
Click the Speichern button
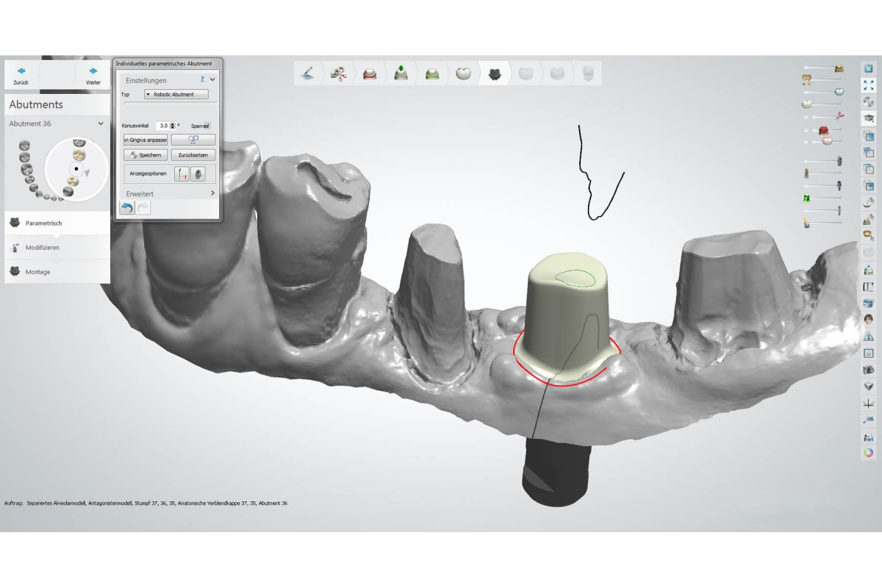tap(146, 155)
